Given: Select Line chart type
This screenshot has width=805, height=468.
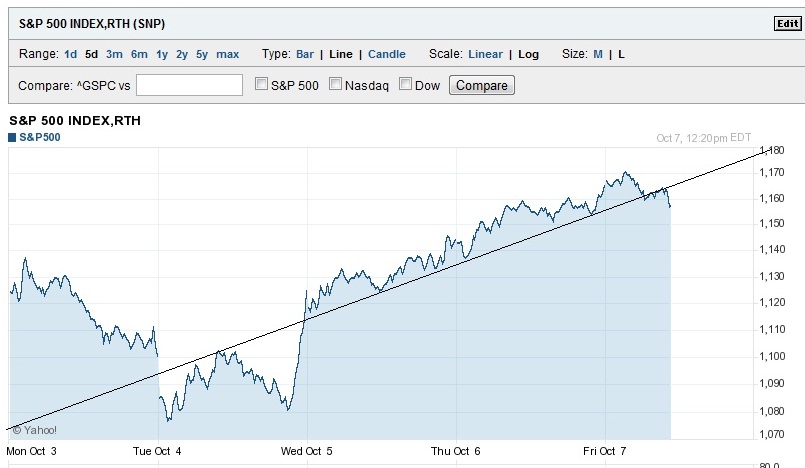Looking at the screenshot, I should tap(341, 54).
